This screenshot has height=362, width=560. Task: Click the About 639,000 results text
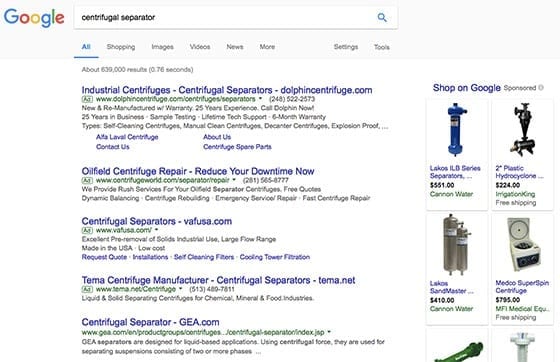point(138,70)
